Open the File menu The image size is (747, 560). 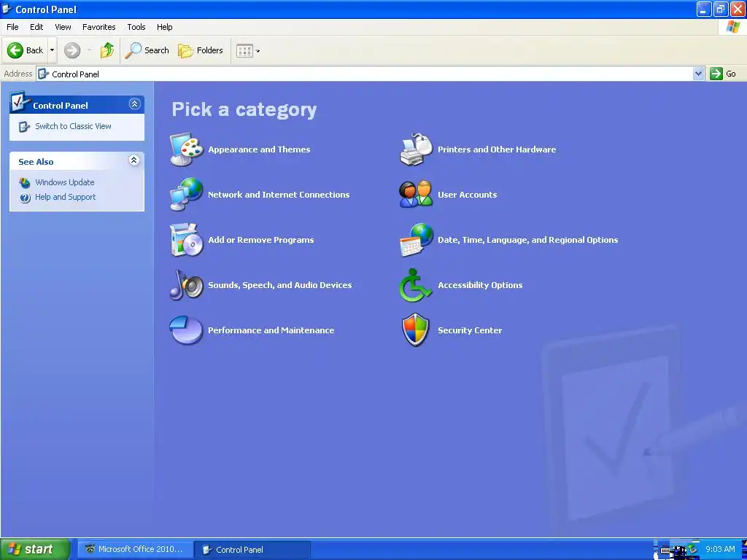coord(12,27)
